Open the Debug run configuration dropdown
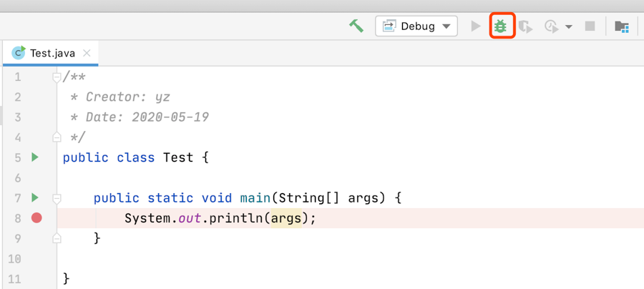This screenshot has height=289, width=644. [x=416, y=26]
